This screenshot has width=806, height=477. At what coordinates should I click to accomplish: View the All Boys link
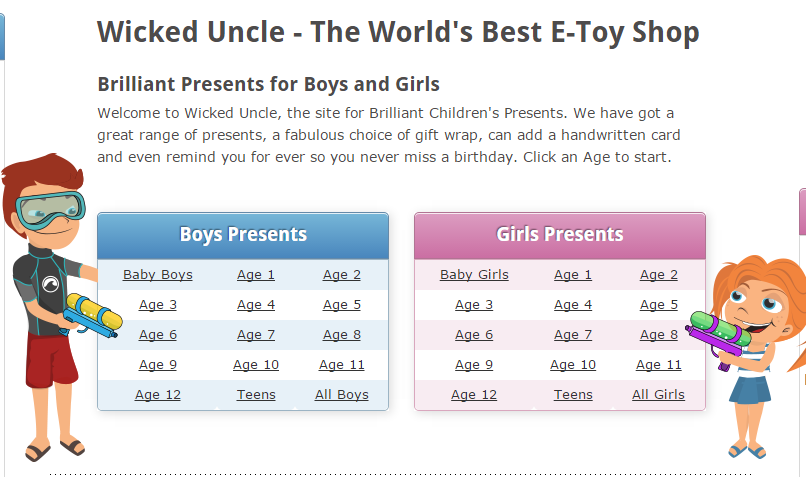[x=342, y=395]
